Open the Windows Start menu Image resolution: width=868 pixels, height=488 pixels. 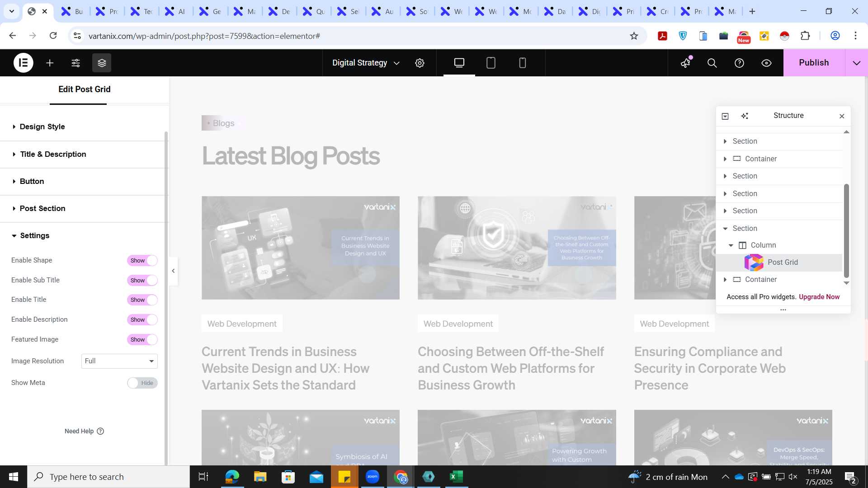tap(14, 477)
